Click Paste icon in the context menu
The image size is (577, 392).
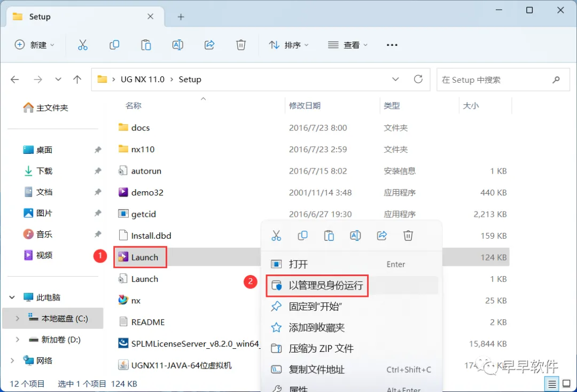pos(329,236)
